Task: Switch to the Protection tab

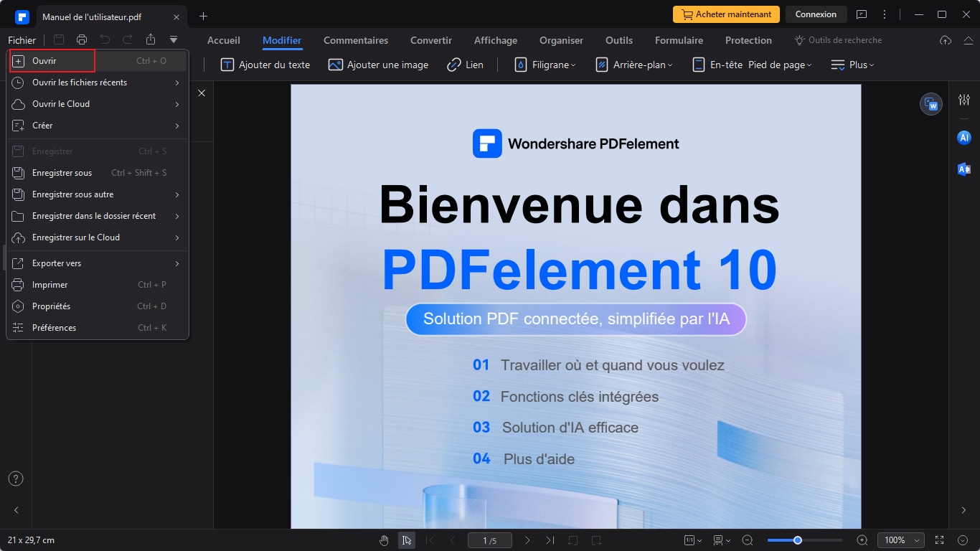Action: [748, 40]
